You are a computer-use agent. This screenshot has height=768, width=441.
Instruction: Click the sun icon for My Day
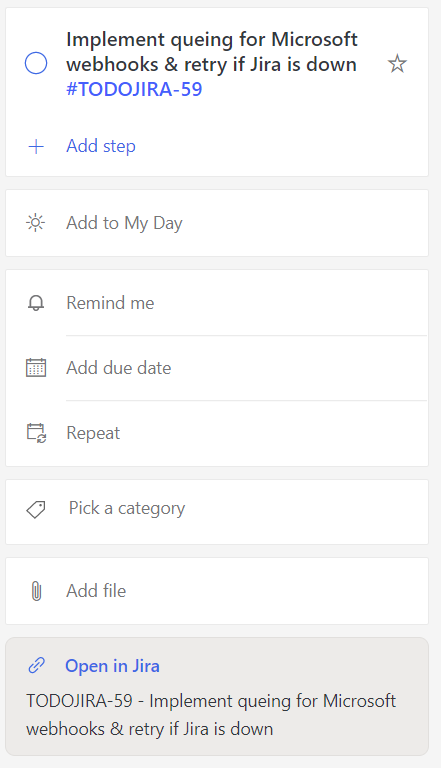[35, 223]
